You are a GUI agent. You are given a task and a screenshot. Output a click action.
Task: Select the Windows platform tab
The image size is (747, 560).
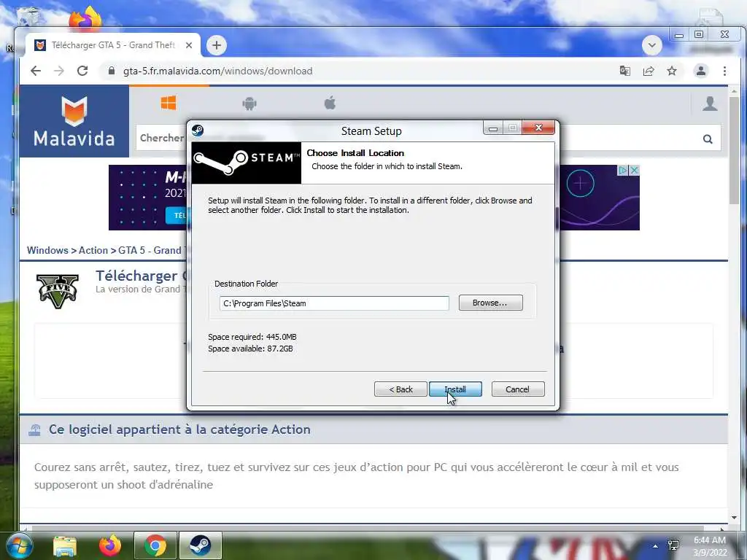(x=169, y=102)
